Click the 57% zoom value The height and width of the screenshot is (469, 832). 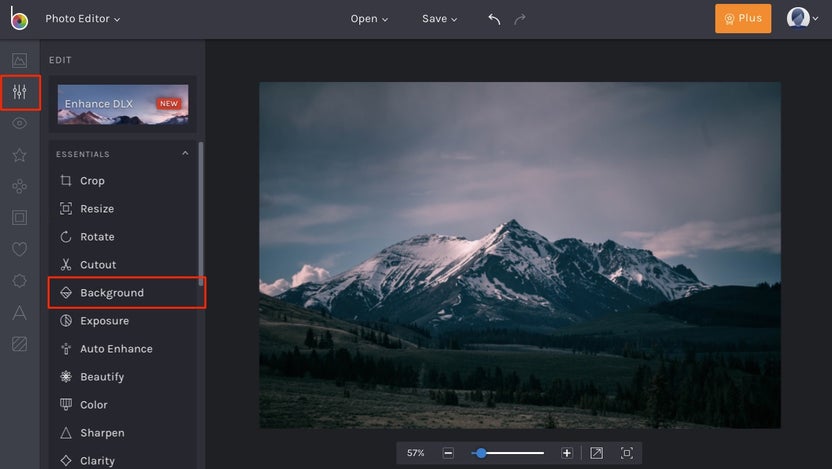tap(415, 453)
